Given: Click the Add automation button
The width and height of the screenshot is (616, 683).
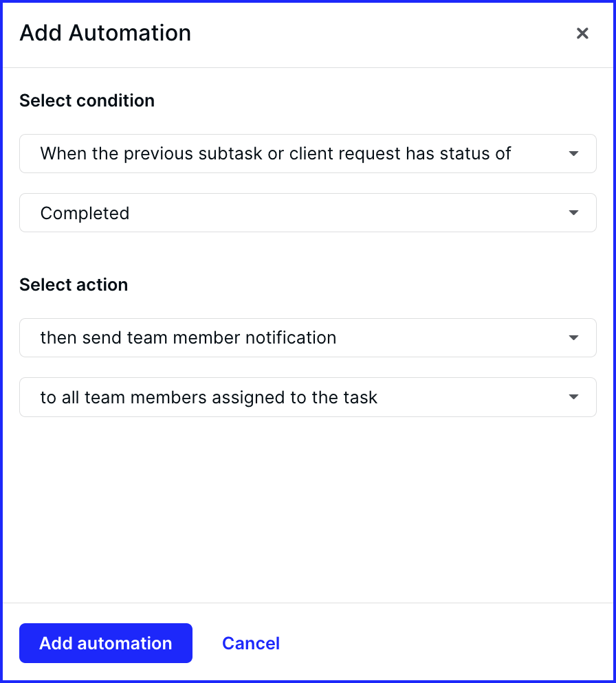Looking at the screenshot, I should (x=106, y=643).
